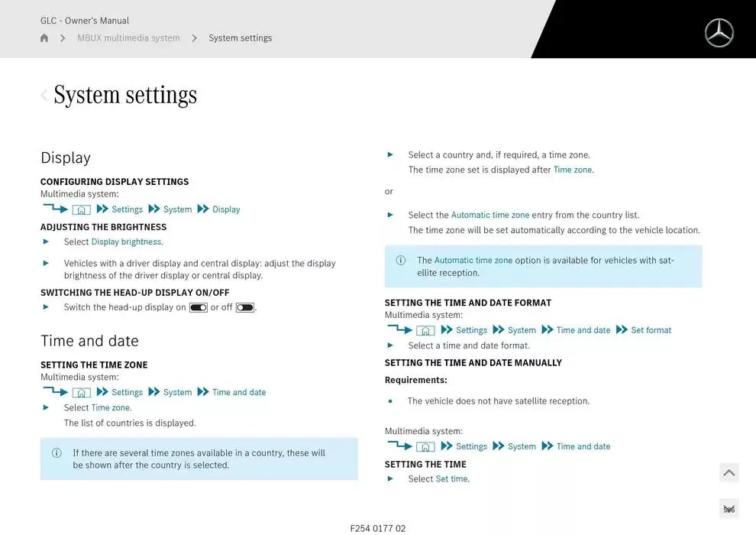Click the head-up display 'off' switch symbol
This screenshot has width=756, height=535.
coord(244,308)
